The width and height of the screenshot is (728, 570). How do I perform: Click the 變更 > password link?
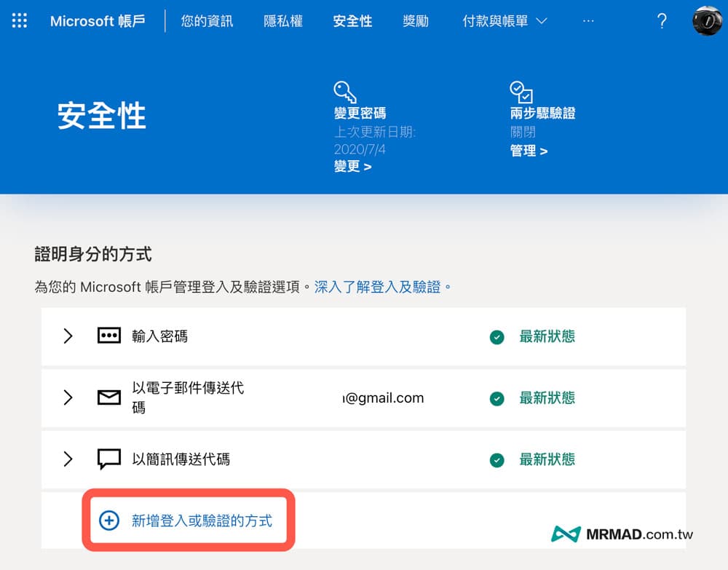pos(352,166)
